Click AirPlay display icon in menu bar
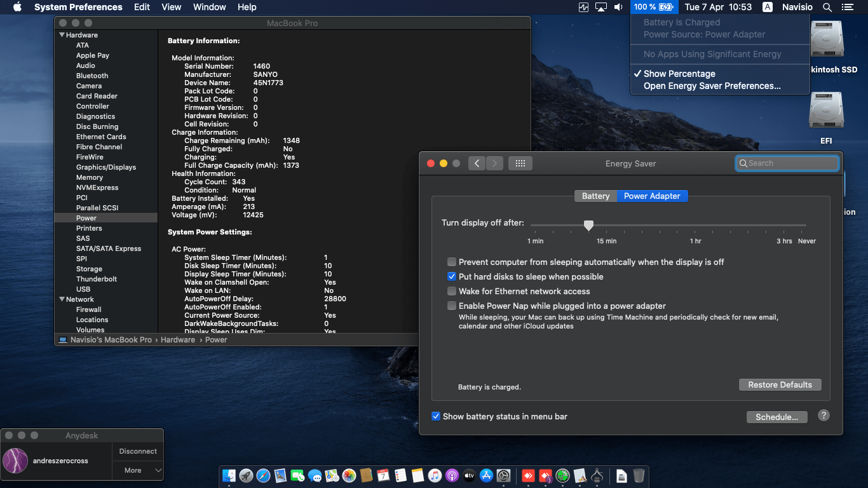868x488 pixels. tap(601, 7)
